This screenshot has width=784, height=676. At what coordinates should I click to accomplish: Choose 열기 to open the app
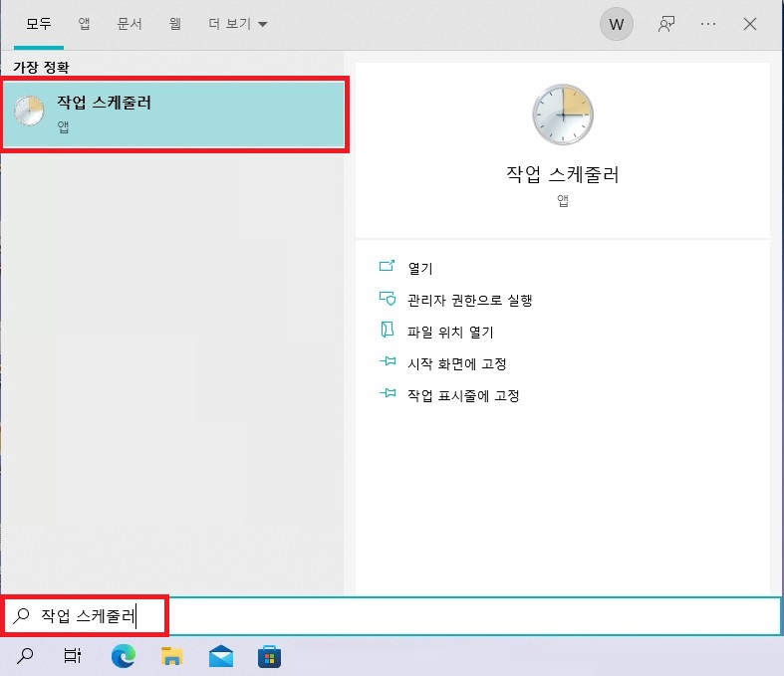420,268
